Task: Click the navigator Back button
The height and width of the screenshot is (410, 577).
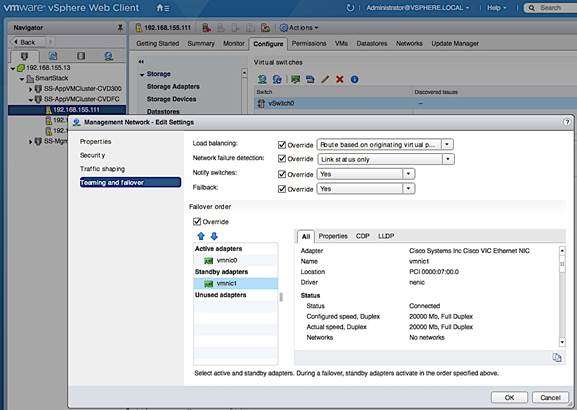Action: 28,42
